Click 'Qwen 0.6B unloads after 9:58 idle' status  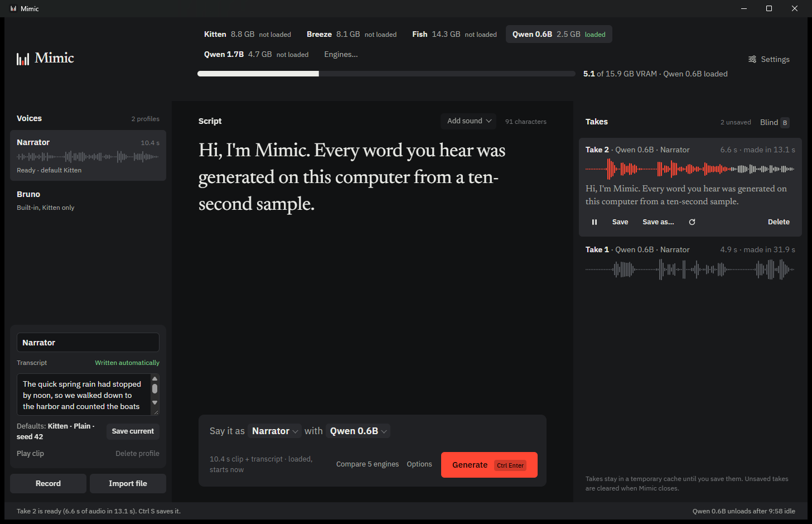744,511
